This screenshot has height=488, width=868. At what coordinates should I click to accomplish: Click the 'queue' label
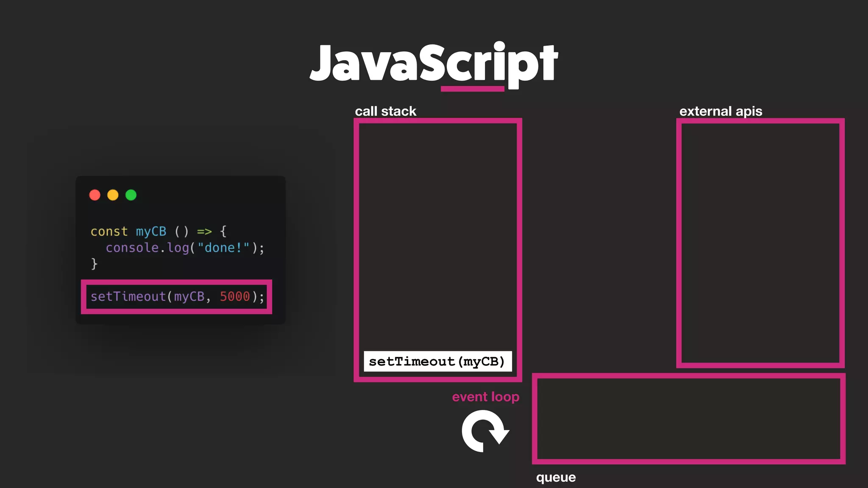(x=556, y=477)
